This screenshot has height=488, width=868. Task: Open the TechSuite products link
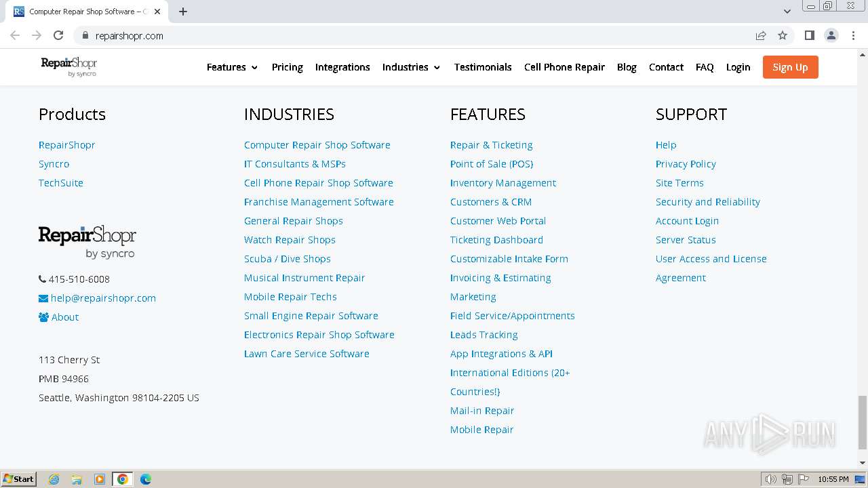coord(61,183)
